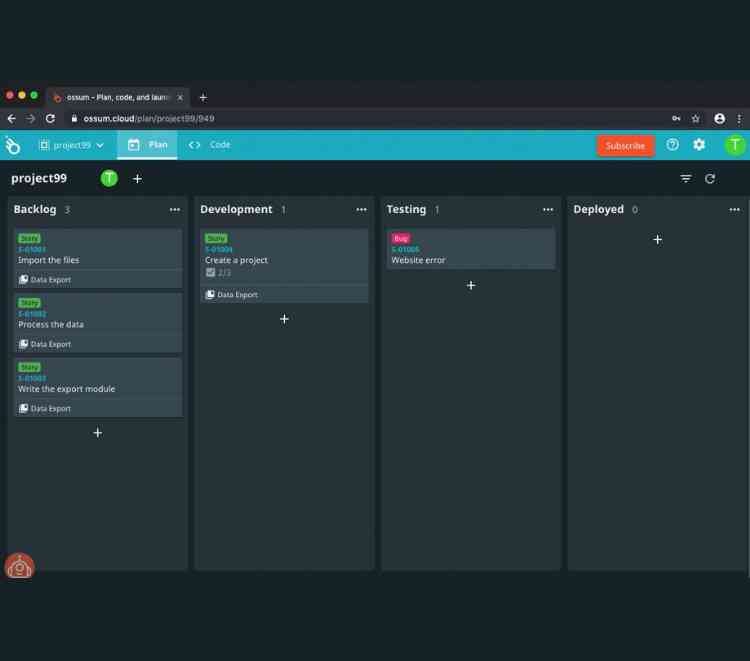This screenshot has width=750, height=661.
Task: Click the Subscribe button
Action: click(x=625, y=146)
